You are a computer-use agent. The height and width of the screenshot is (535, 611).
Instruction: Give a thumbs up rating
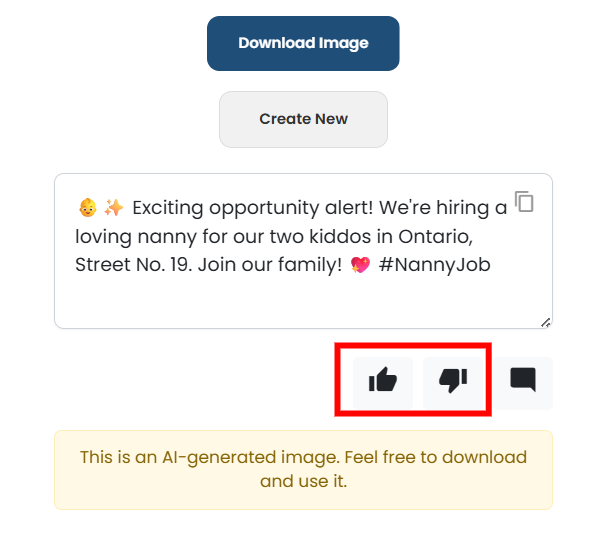point(383,380)
